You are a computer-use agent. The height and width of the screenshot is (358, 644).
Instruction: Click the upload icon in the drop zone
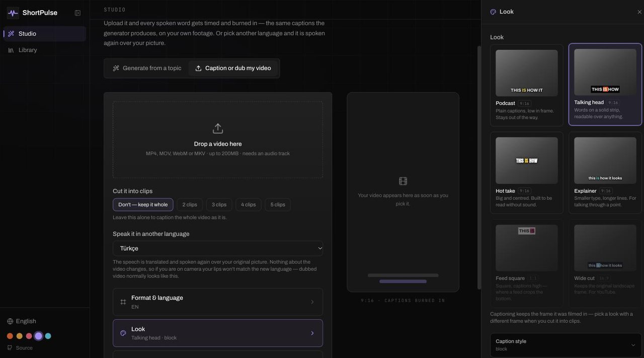pos(218,128)
